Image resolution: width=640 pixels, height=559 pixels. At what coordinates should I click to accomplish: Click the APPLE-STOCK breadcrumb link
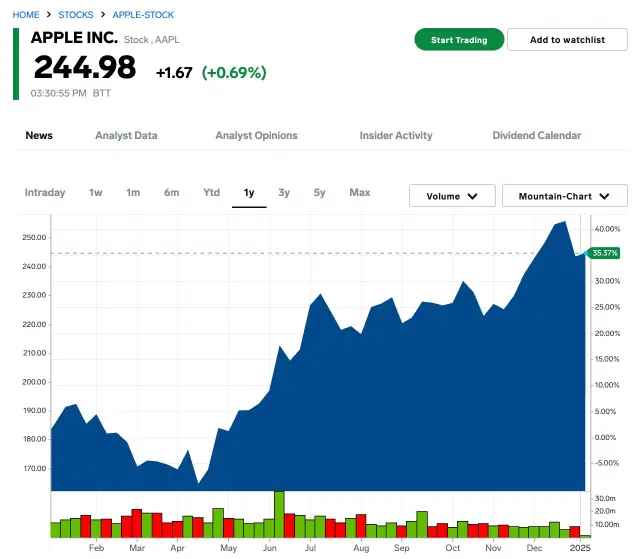pos(143,15)
